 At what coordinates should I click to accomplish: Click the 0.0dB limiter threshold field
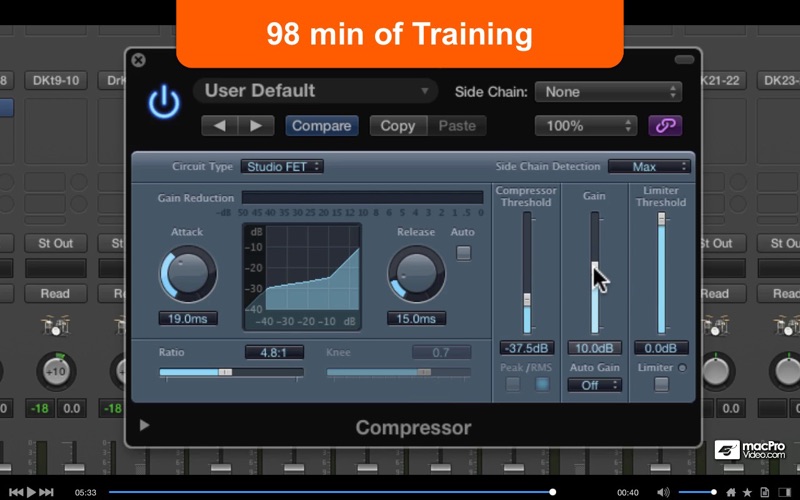[661, 348]
